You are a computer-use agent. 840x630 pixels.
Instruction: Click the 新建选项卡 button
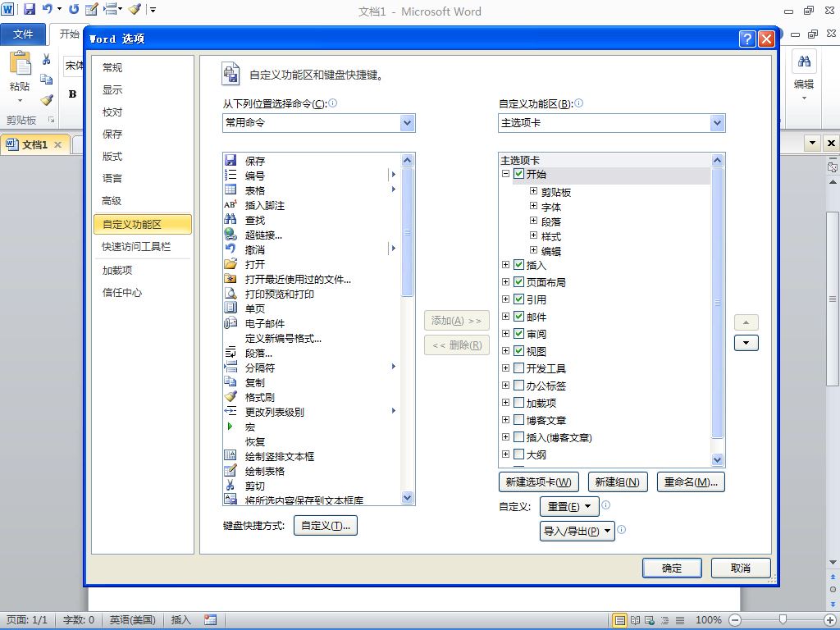tap(538, 482)
